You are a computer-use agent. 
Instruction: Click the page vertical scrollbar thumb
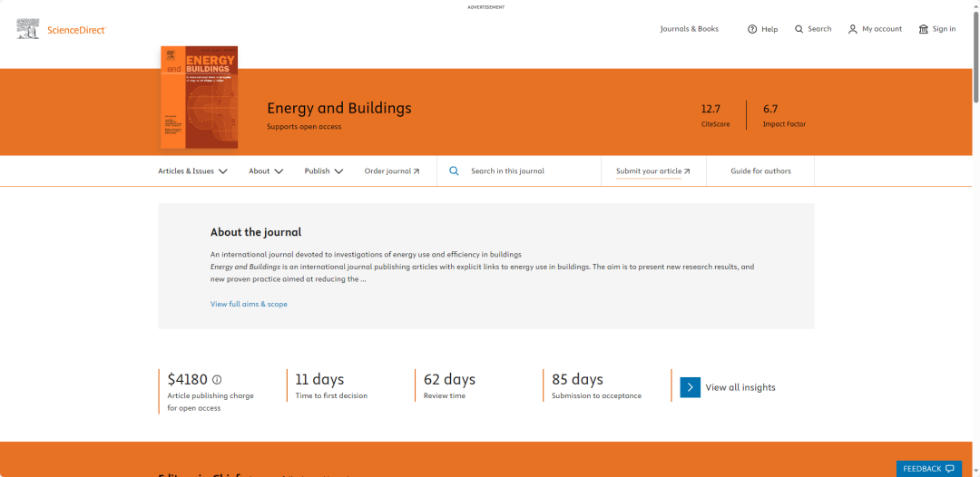tap(975, 56)
